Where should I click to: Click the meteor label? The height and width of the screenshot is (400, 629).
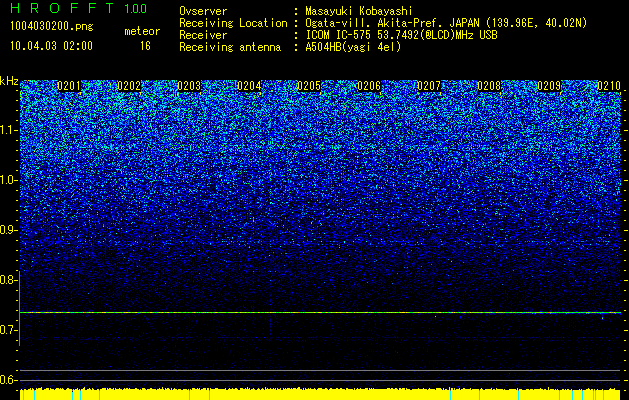pyautogui.click(x=142, y=31)
